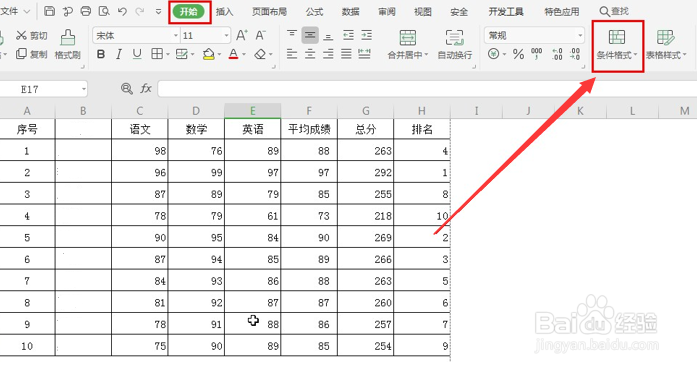The image size is (697, 369).
Task: Select the 总分 cell with 292
Action: coord(365,172)
